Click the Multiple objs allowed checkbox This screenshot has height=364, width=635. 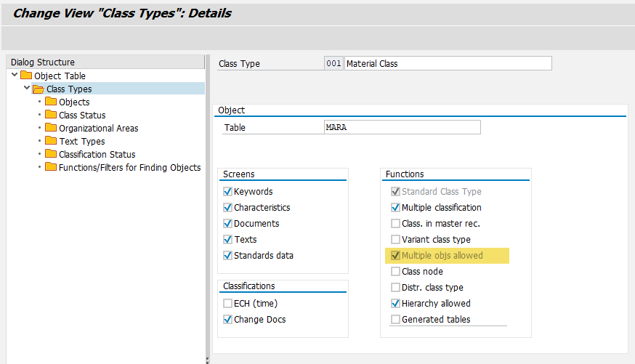[x=395, y=255]
